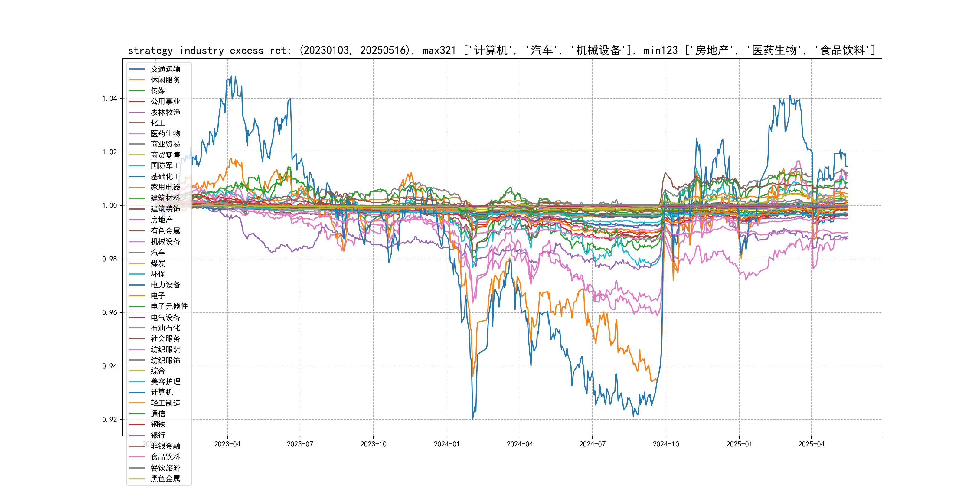Click the 黑色金属 olive legend line

137,479
